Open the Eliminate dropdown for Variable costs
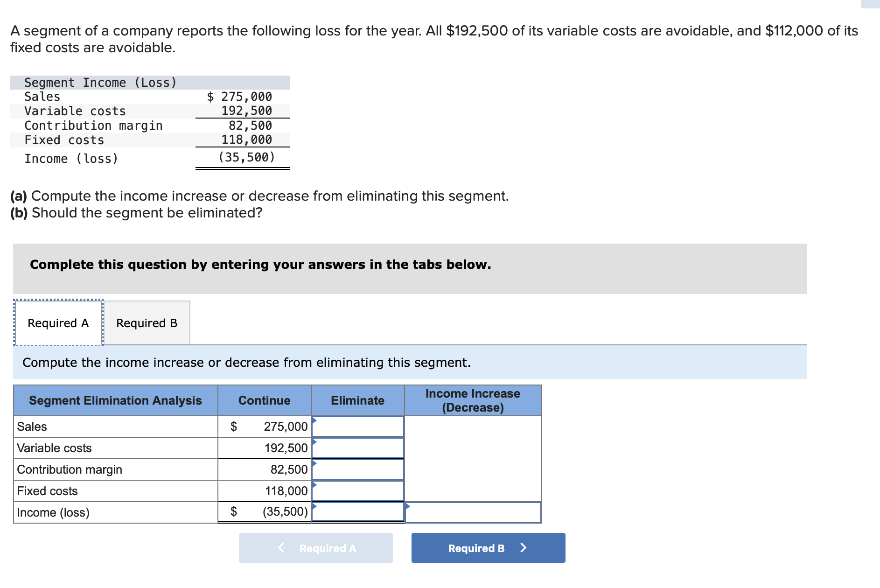 coord(357,448)
